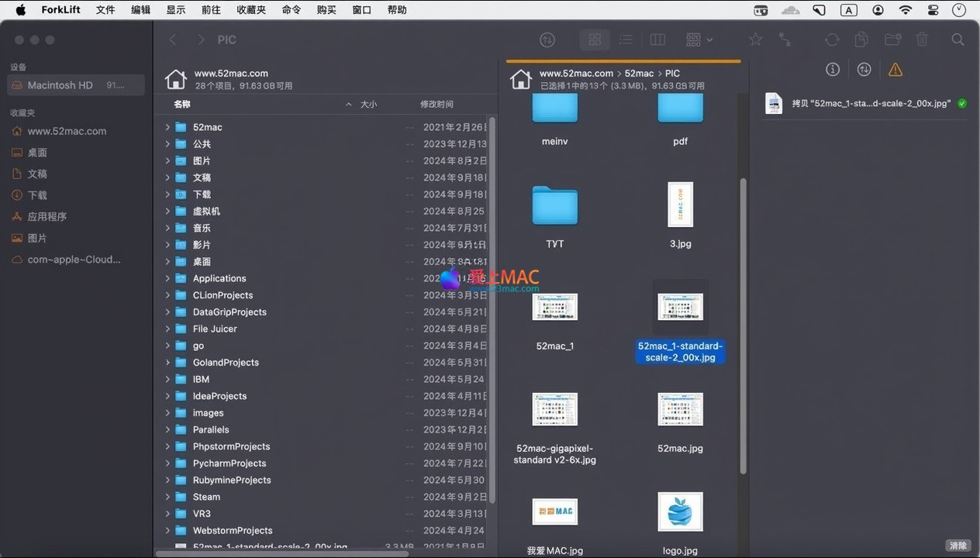The height and width of the screenshot is (558, 980).
Task: Expand the Steam folder disclosure arrow
Action: point(167,497)
